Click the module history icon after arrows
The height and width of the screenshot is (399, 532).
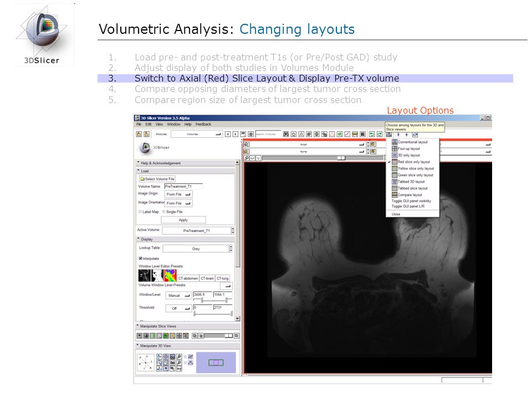tap(243, 134)
